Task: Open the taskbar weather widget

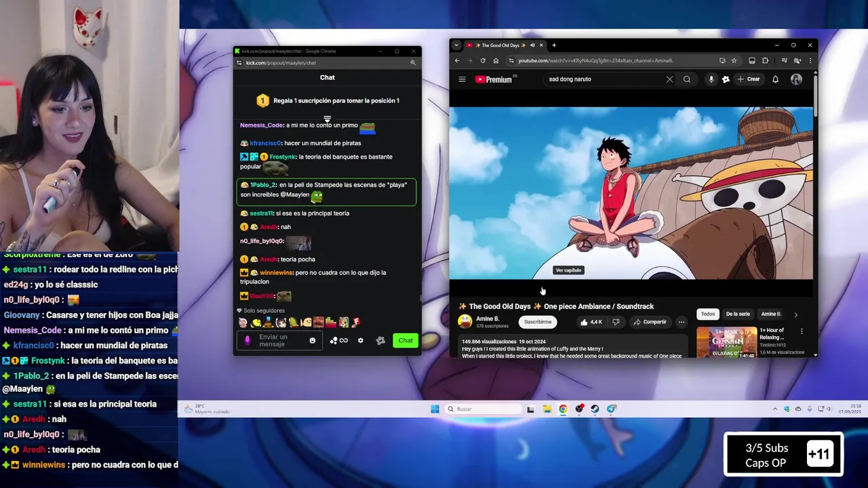Action: tap(207, 409)
